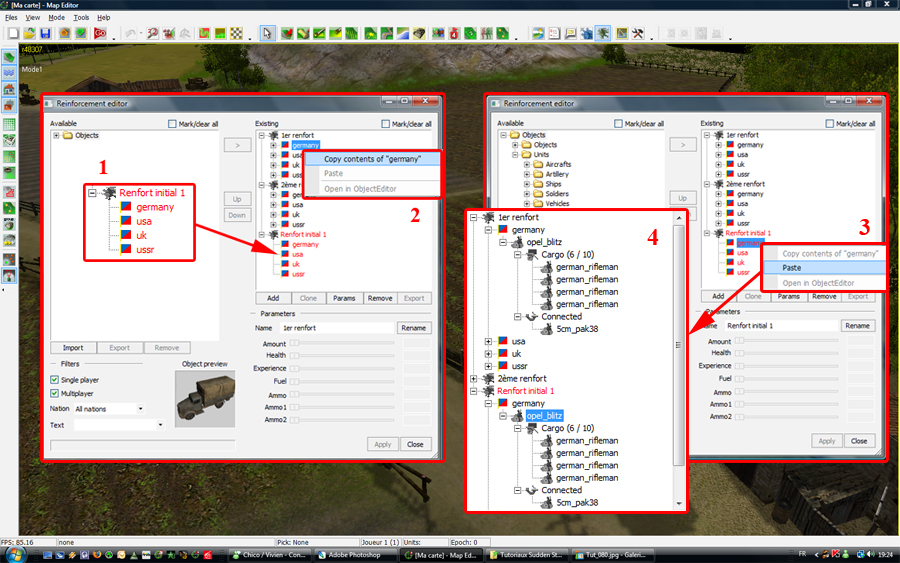Click the river terrain toolbar icon
This screenshot has width=900, height=563.
tap(403, 33)
